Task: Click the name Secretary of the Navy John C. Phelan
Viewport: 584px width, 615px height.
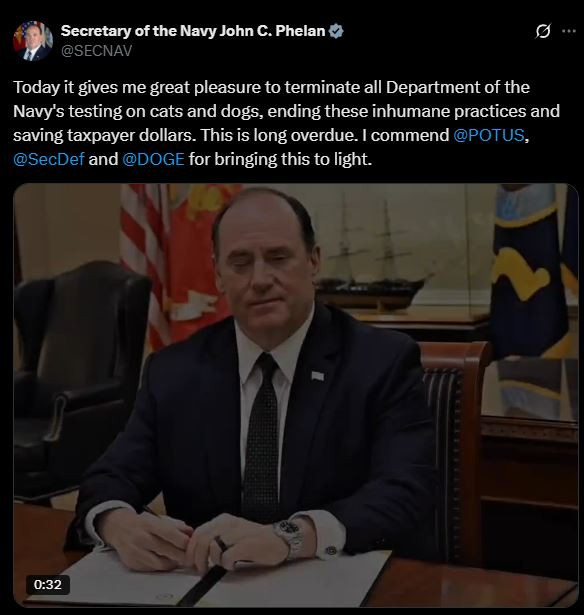Action: [x=193, y=31]
